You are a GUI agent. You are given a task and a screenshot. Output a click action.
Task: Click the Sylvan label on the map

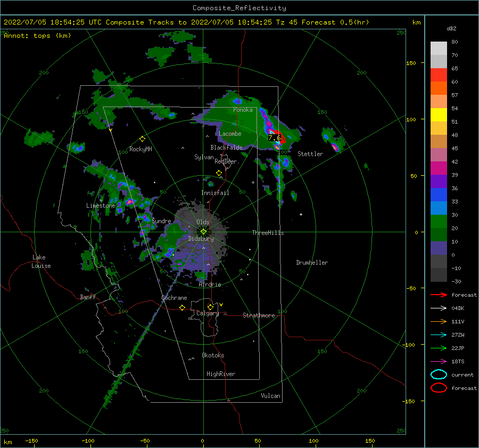click(x=204, y=157)
